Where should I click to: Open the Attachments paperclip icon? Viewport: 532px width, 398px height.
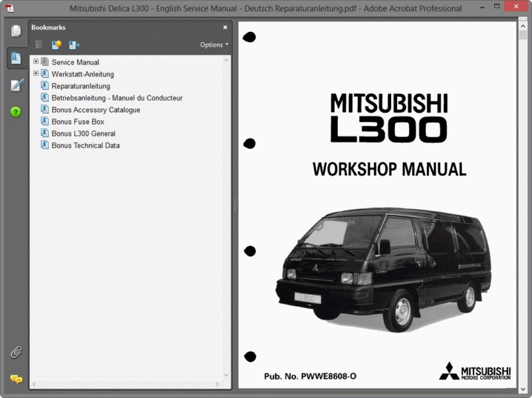tap(16, 352)
